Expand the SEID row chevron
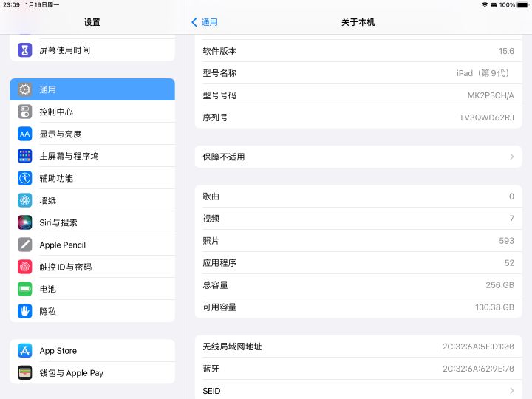532x399 pixels. pyautogui.click(x=511, y=391)
